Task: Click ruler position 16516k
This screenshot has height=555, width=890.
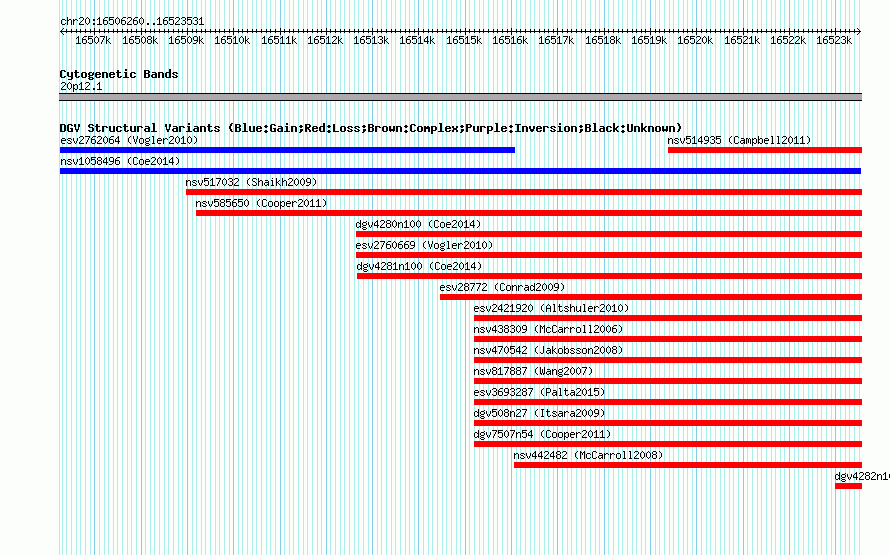Action: tap(510, 40)
